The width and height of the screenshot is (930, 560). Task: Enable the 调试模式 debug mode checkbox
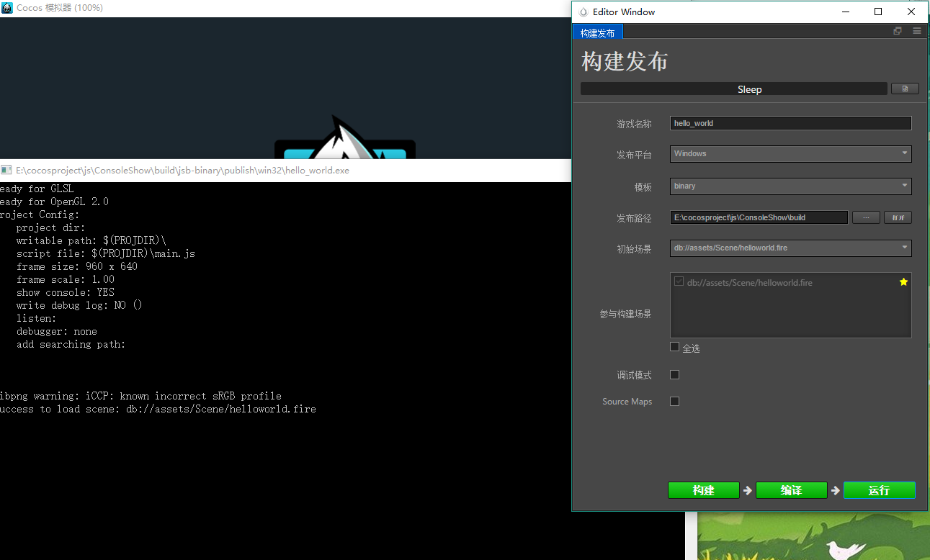coord(674,374)
